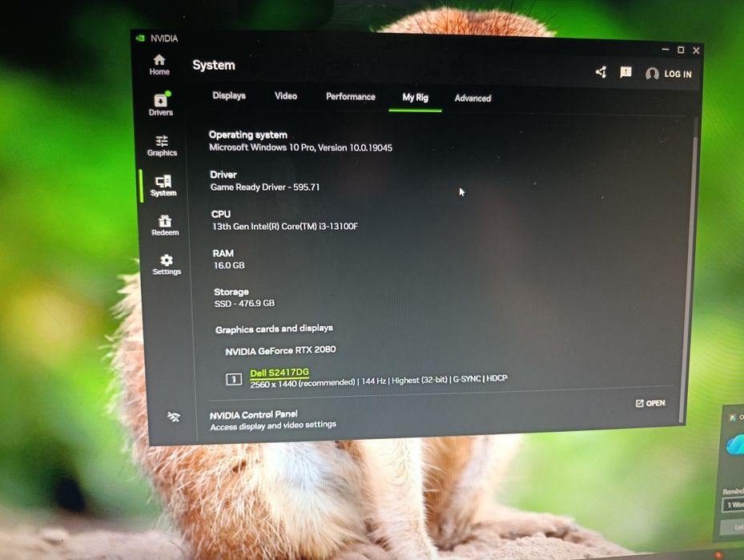Open the NVIDIA Control Panel via OPEN
This screenshot has height=560, width=744.
click(x=650, y=403)
